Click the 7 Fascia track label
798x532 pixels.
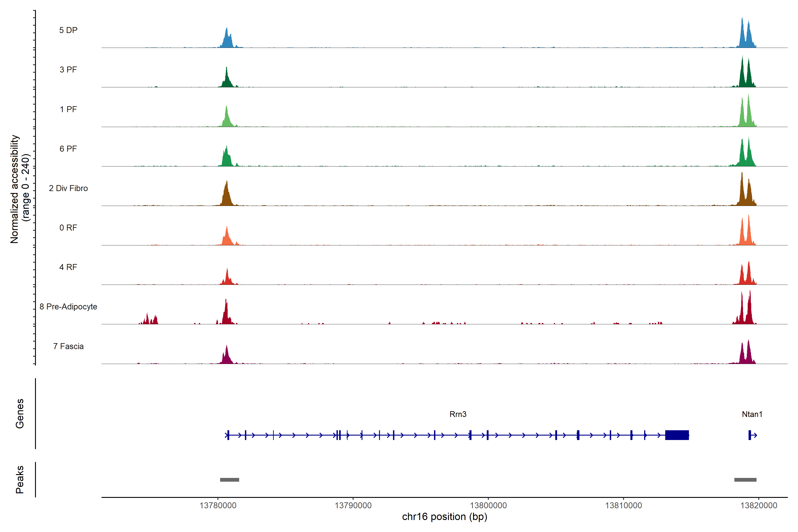pos(68,346)
